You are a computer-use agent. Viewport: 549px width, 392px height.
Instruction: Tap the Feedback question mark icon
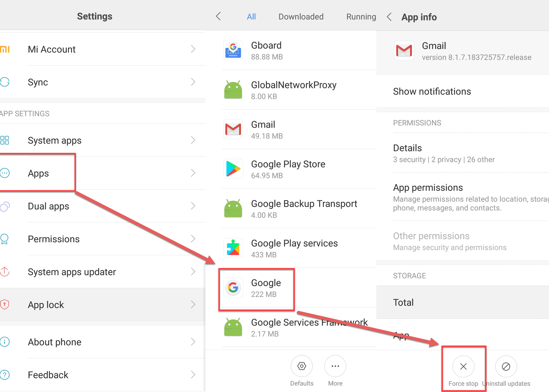tap(5, 375)
